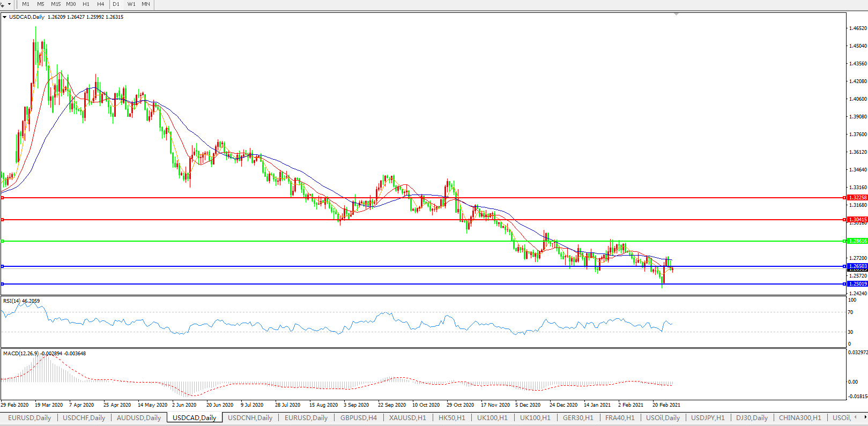The height and width of the screenshot is (426, 868).
Task: Open the EURUSD,Daily chart tab
Action: click(x=29, y=418)
